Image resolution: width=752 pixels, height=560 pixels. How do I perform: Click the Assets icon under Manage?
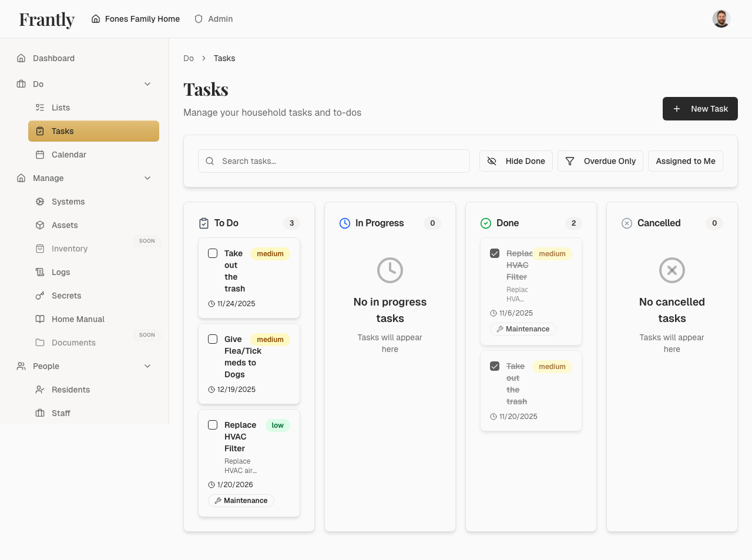point(39,225)
